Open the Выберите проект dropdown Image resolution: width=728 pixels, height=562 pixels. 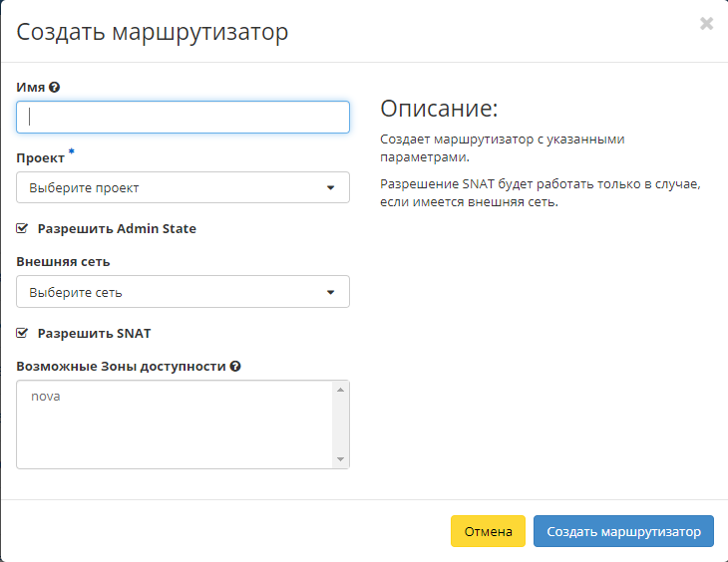coord(182,187)
